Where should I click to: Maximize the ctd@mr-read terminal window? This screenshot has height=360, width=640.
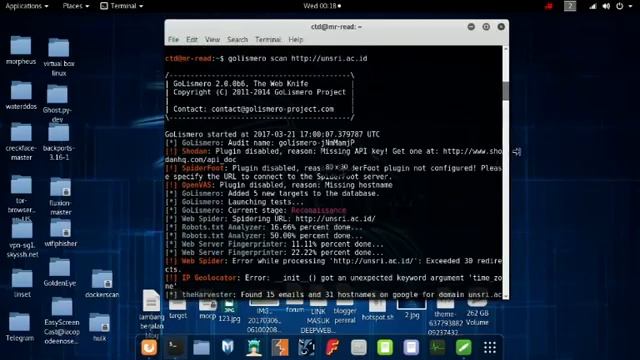click(x=486, y=27)
